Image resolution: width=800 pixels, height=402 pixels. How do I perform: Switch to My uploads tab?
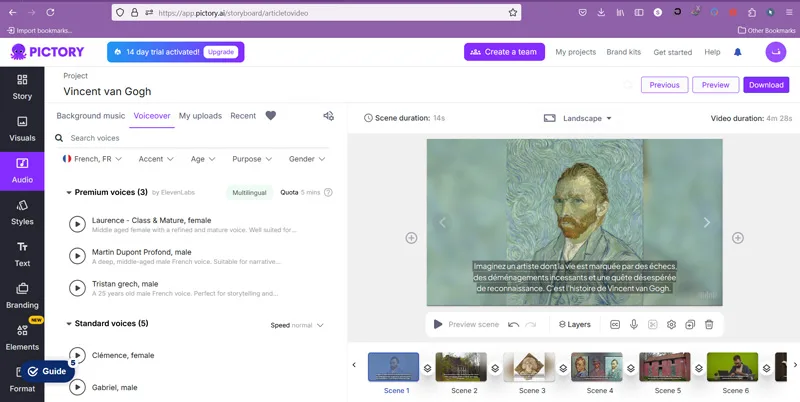point(200,116)
